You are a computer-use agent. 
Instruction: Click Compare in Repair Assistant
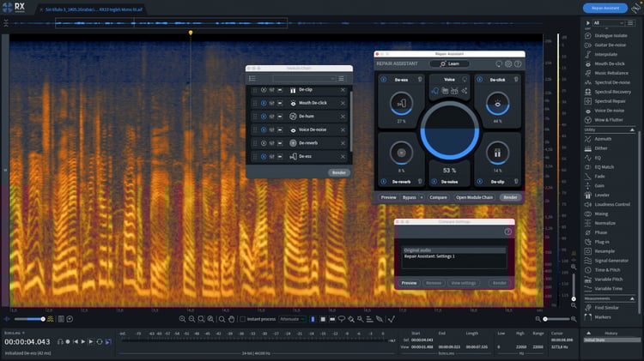pyautogui.click(x=438, y=198)
